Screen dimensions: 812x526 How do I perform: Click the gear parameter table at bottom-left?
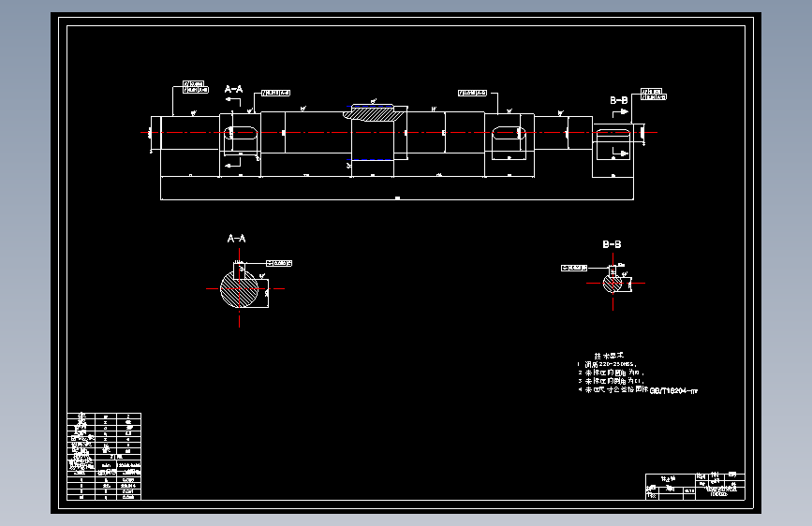click(x=104, y=456)
